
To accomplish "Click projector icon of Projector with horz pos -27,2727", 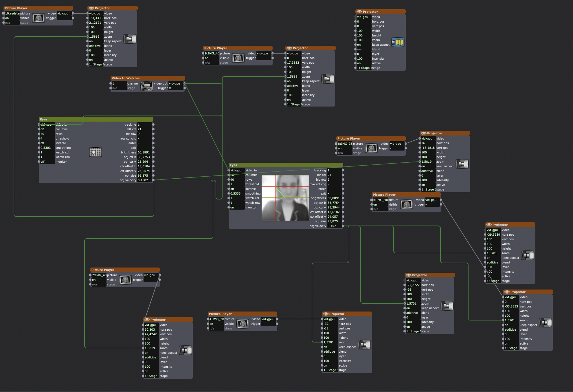I will tap(447, 306).
